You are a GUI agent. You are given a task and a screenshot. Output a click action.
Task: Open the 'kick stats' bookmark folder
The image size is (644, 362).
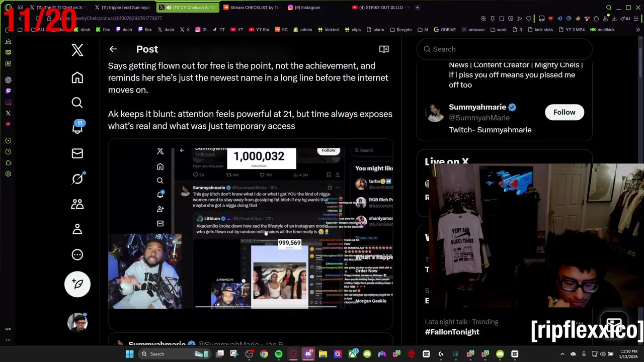coord(540,30)
